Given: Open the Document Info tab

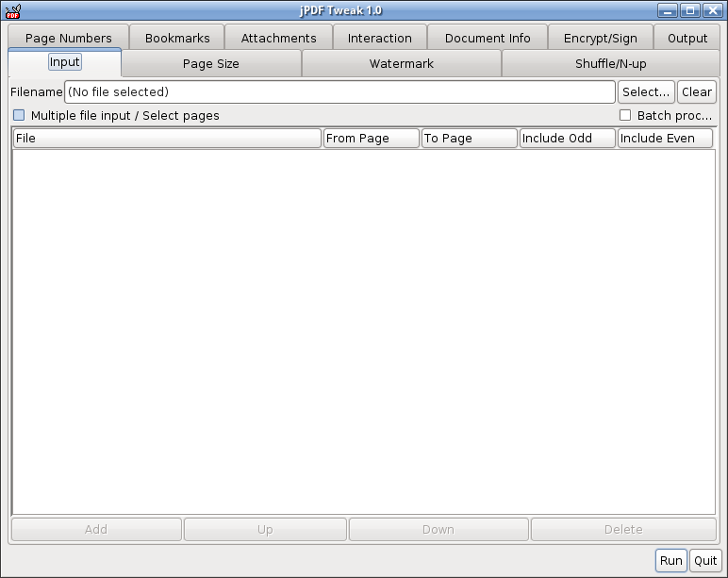Looking at the screenshot, I should (488, 38).
